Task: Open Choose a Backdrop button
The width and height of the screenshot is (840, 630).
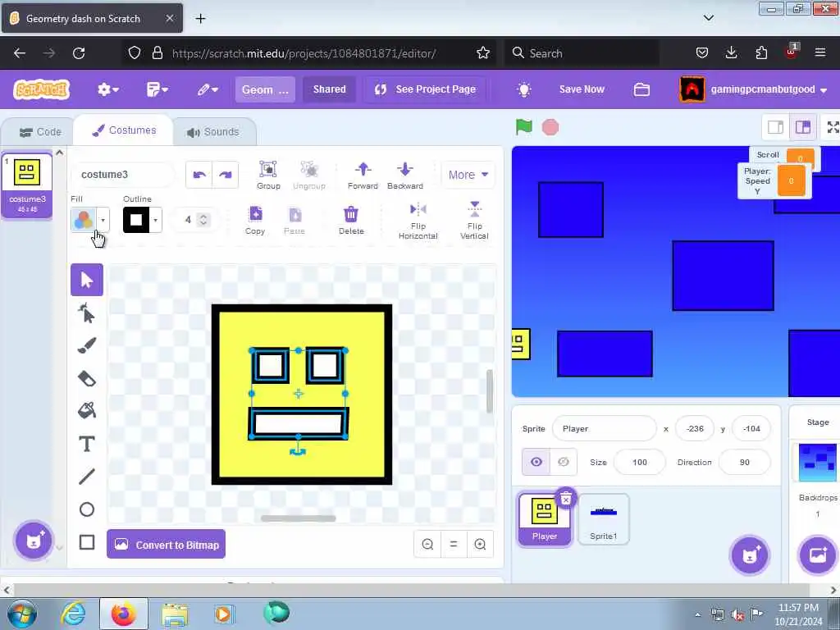Action: 818,555
